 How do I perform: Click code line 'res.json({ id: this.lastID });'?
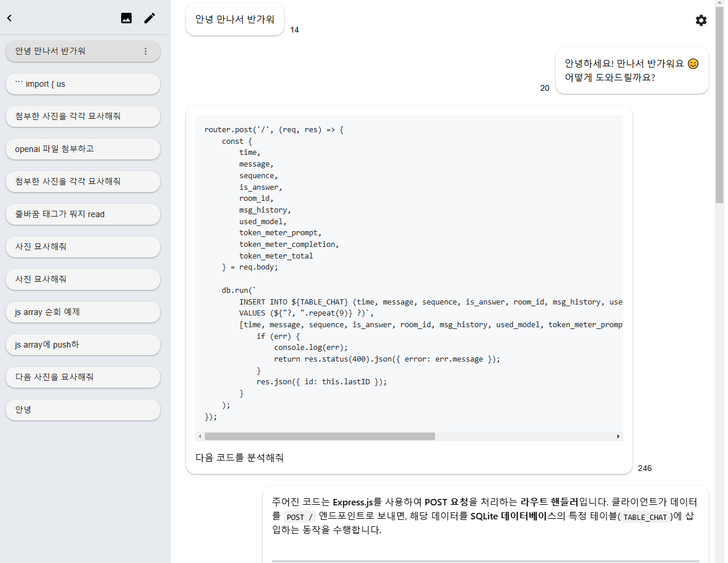tap(321, 382)
